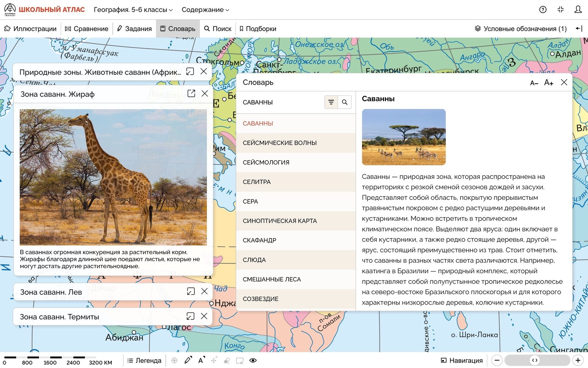
Task: Close the Зона саванн. Лев card
Action: [x=204, y=291]
